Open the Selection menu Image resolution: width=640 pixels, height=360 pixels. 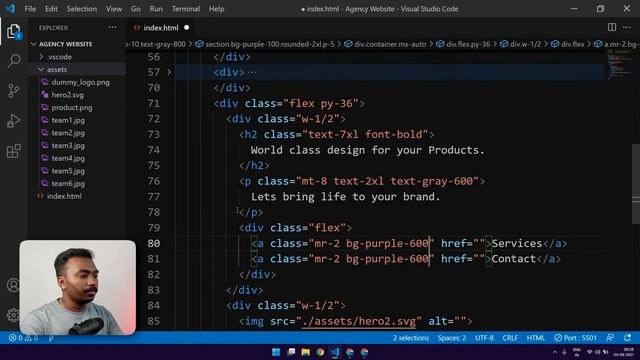pos(82,9)
